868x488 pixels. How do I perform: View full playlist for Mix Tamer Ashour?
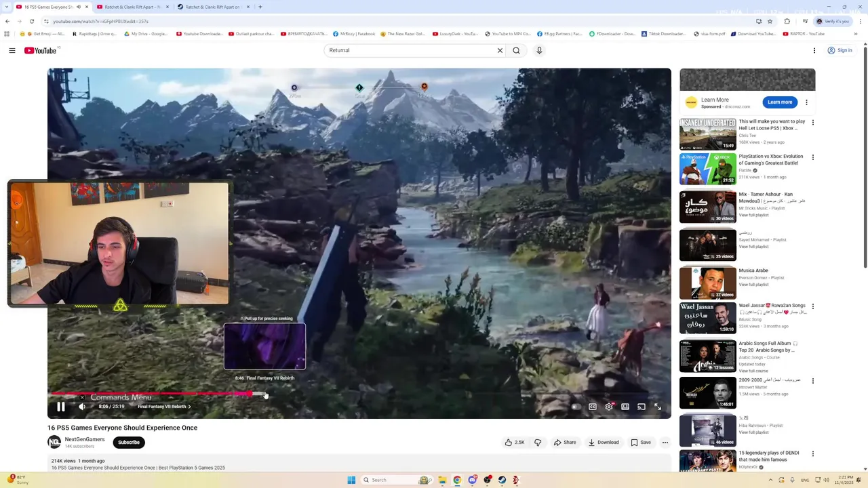click(x=753, y=215)
